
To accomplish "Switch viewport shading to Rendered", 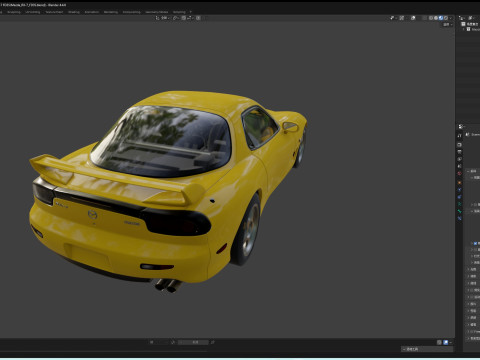I will [x=446, y=18].
